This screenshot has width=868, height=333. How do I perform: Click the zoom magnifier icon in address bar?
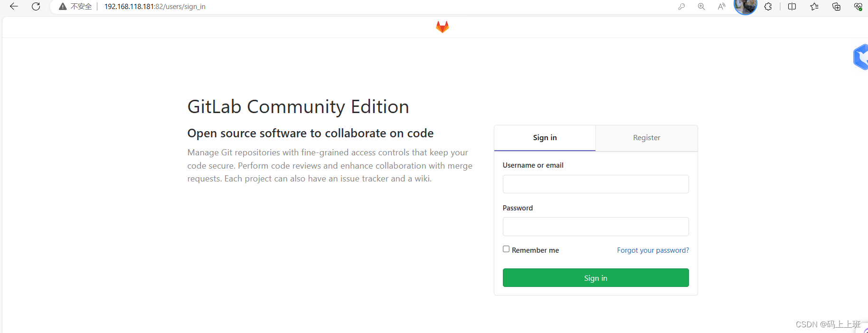[701, 7]
